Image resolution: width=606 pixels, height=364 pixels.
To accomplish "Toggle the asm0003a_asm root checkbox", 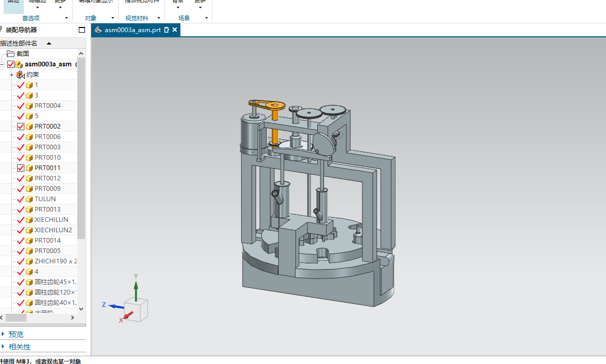I will 11,64.
